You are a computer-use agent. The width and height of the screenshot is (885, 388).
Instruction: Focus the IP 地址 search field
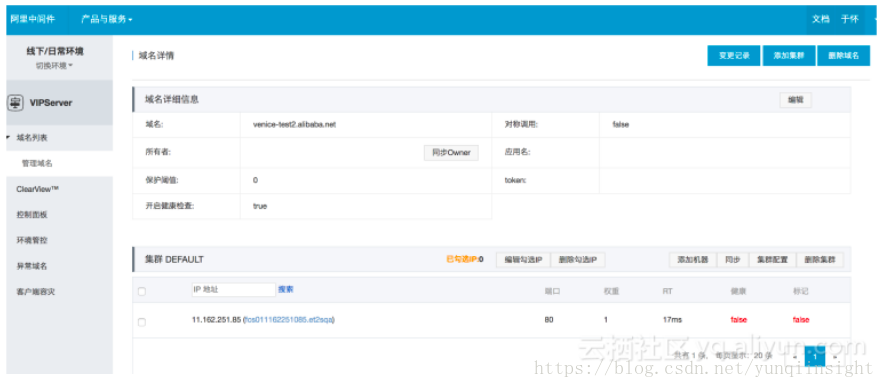233,290
